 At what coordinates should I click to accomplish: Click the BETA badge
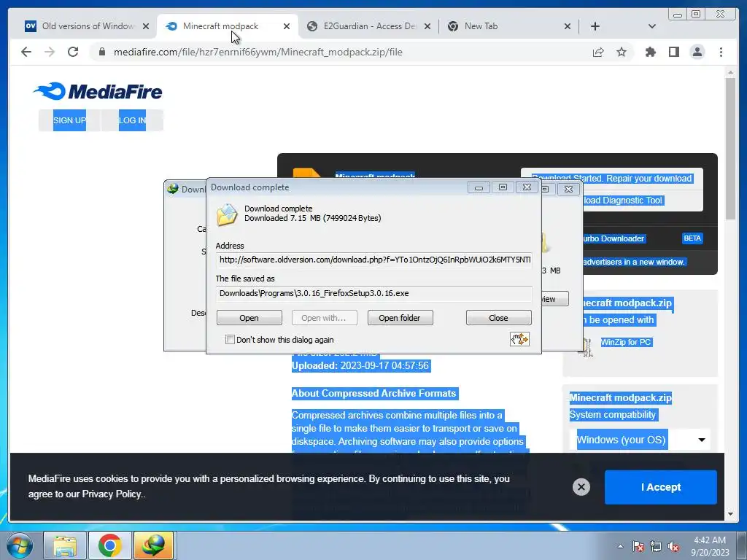pos(692,238)
